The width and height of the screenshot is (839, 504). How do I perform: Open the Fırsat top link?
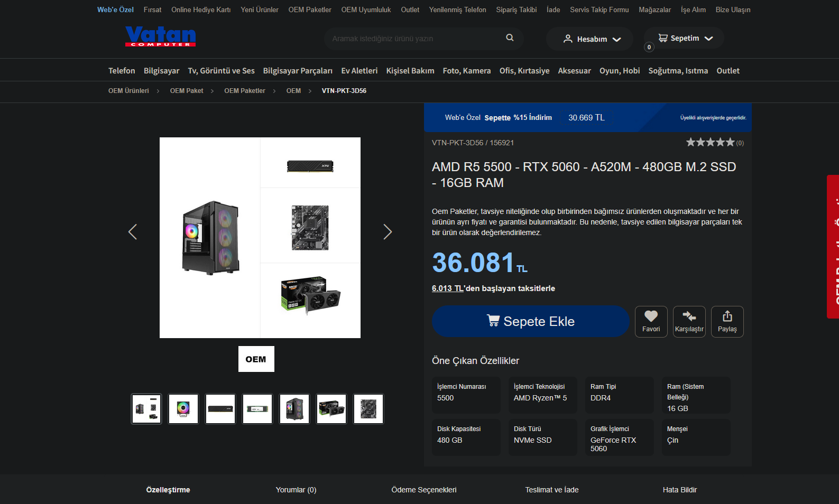coord(153,10)
